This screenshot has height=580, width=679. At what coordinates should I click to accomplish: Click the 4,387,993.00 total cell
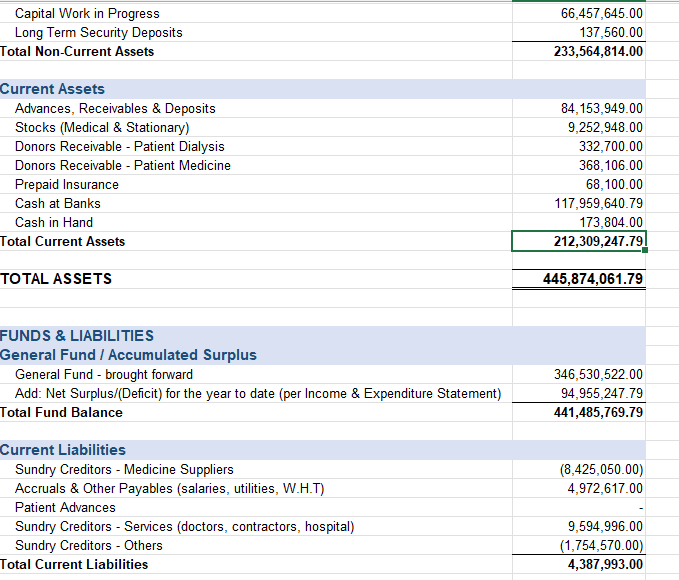click(x=579, y=564)
